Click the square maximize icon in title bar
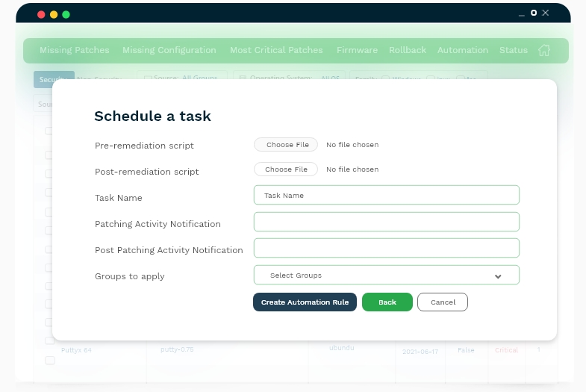 pyautogui.click(x=534, y=13)
